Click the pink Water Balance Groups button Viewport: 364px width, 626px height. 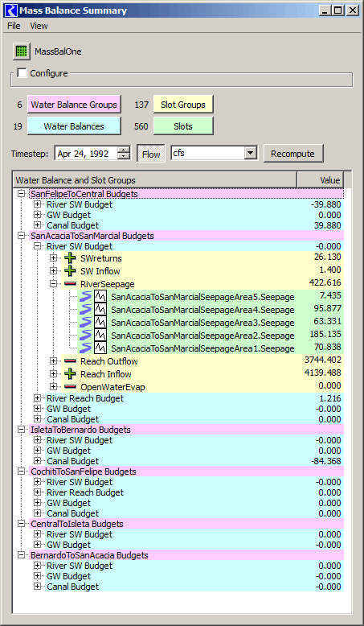[74, 105]
